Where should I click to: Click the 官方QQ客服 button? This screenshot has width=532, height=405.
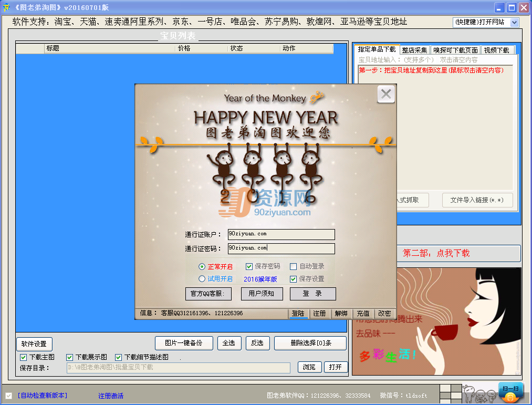pyautogui.click(x=208, y=294)
